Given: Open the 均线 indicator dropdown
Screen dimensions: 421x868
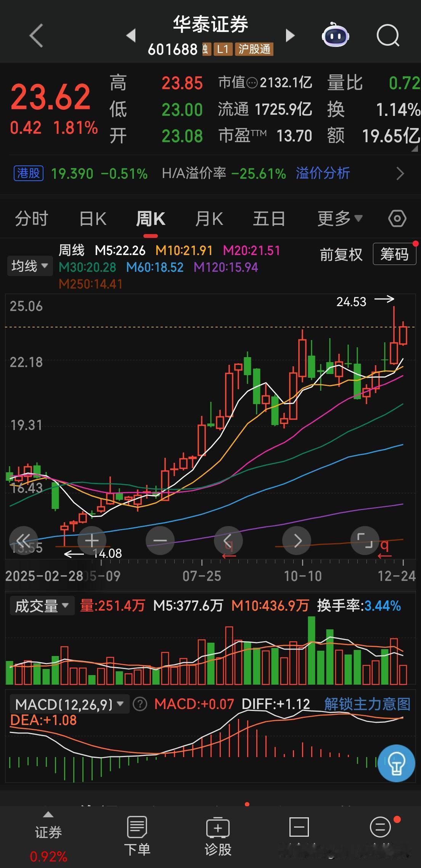Looking at the screenshot, I should (29, 266).
